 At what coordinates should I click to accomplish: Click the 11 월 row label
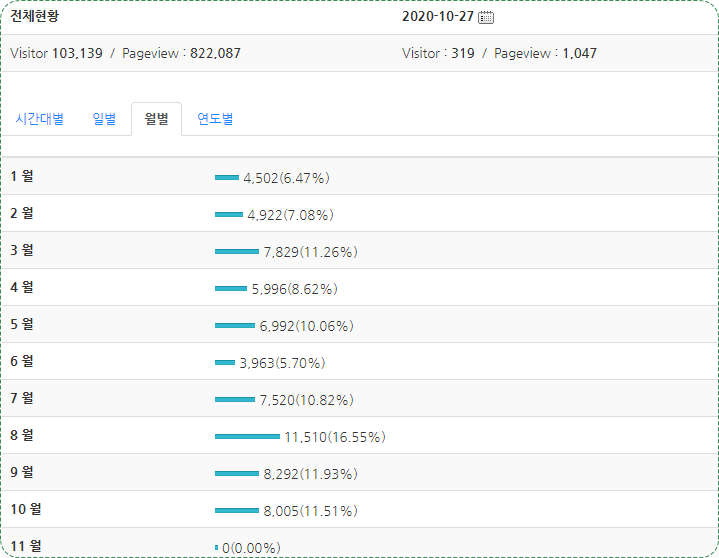[26, 547]
